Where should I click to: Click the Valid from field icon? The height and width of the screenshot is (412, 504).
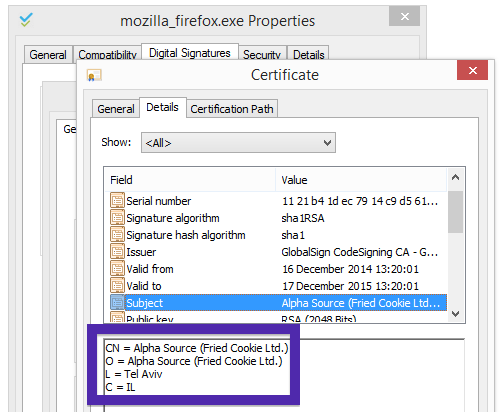[x=117, y=269]
